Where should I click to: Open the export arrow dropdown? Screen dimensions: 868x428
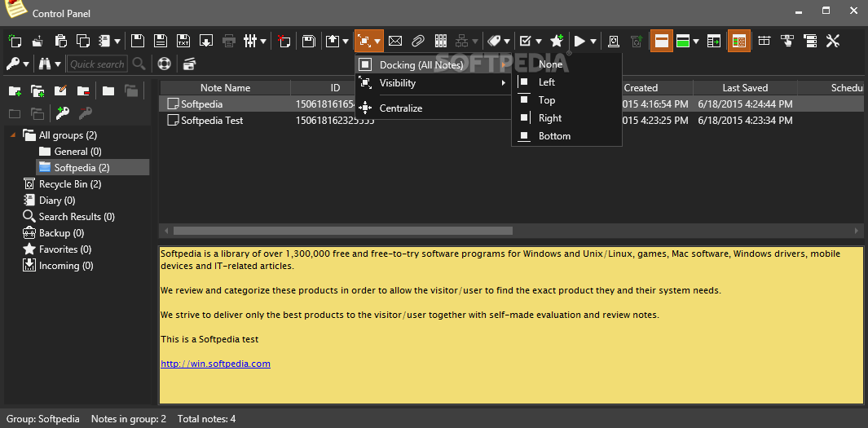[x=346, y=41]
